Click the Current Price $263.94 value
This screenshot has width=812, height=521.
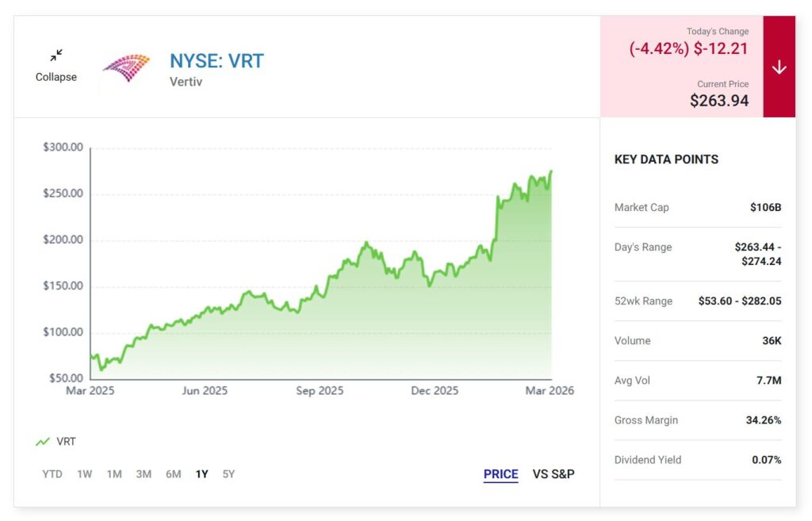tap(718, 101)
